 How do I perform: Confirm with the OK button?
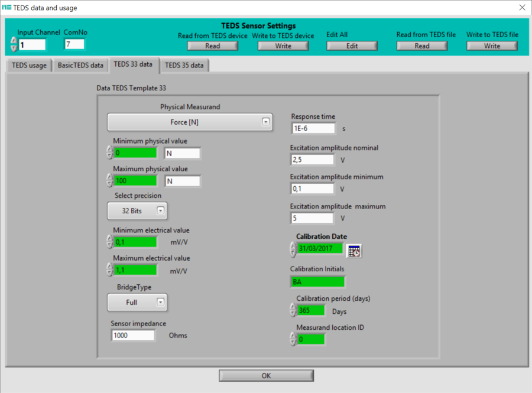point(267,376)
